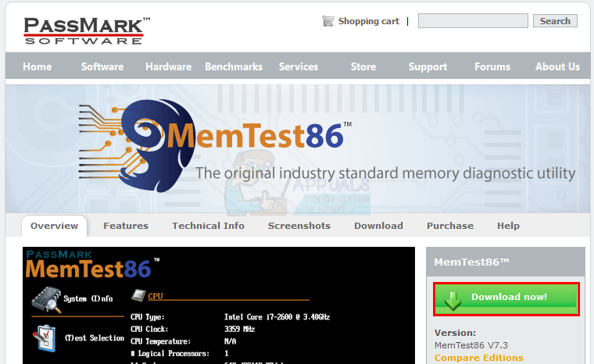The height and width of the screenshot is (364, 594).
Task: Open the Support menu item
Action: click(x=428, y=66)
